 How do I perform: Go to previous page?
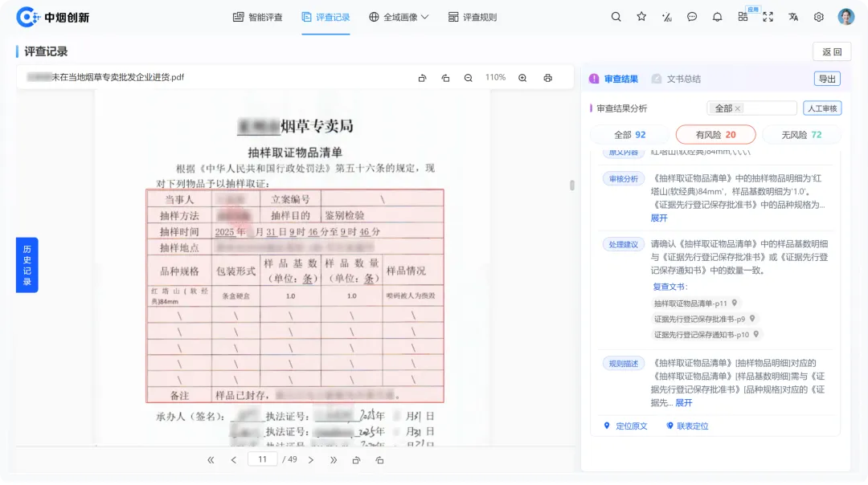(234, 460)
